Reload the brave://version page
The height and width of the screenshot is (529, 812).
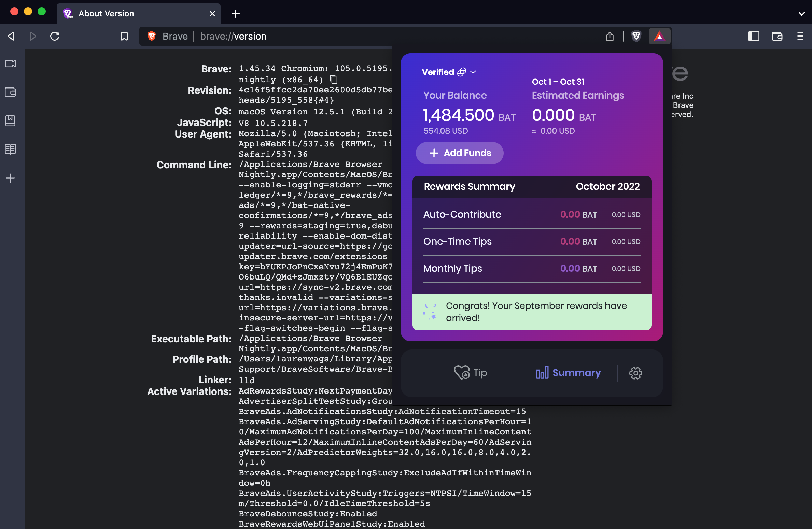tap(55, 36)
